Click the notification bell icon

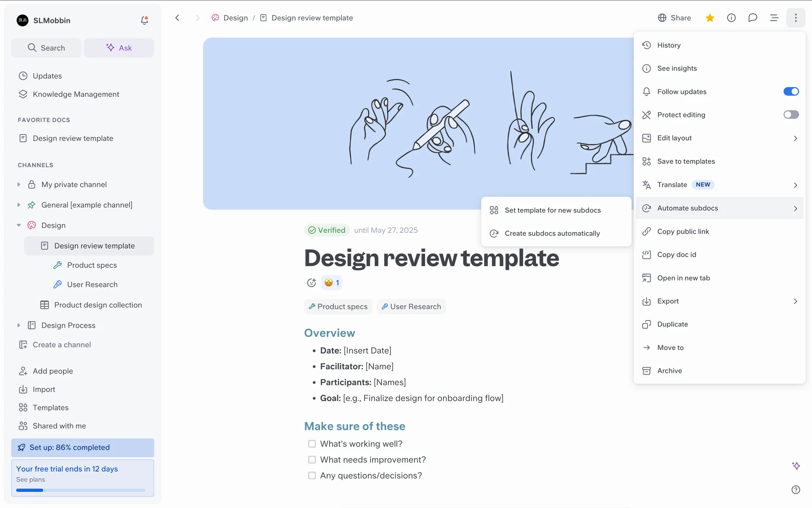[144, 20]
